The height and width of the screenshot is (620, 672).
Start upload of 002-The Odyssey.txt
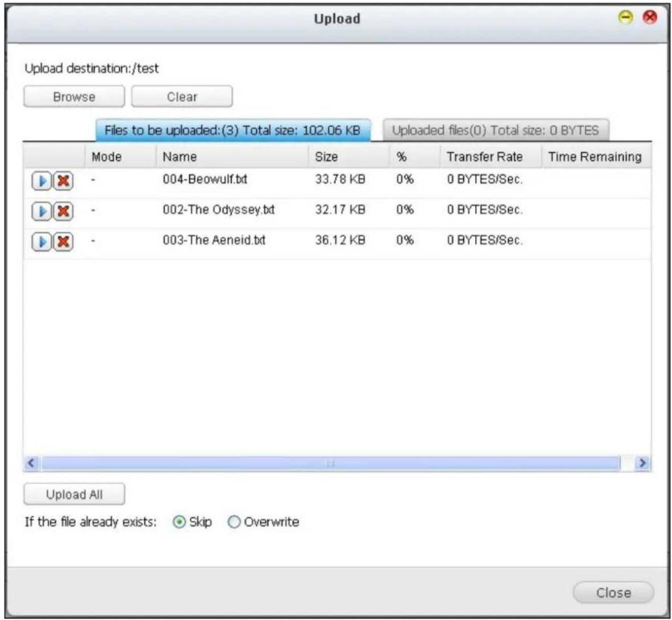click(x=42, y=212)
